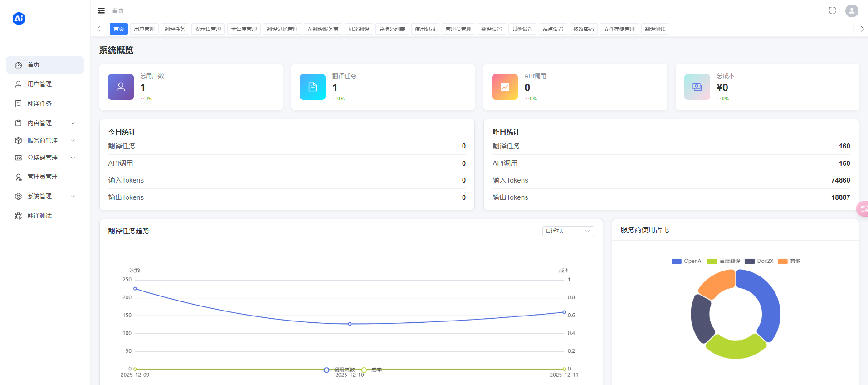Expand 服务商管理 sidebar submenu
868x385 pixels.
tap(44, 140)
